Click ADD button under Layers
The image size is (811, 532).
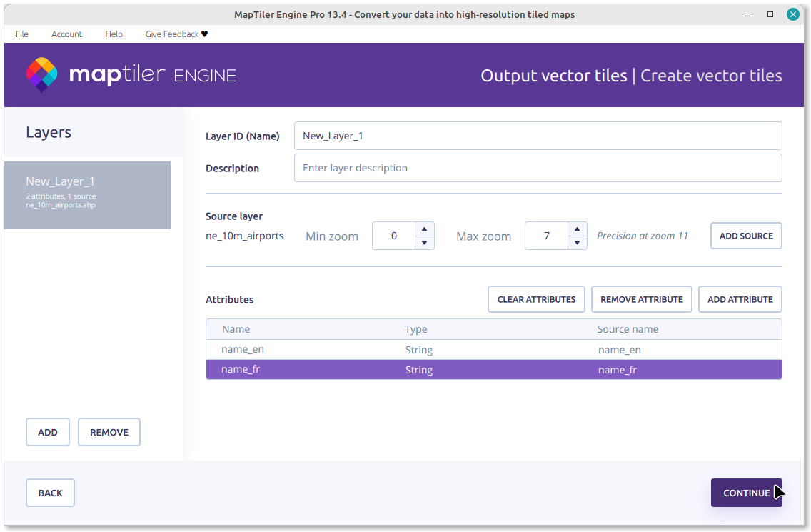(48, 432)
